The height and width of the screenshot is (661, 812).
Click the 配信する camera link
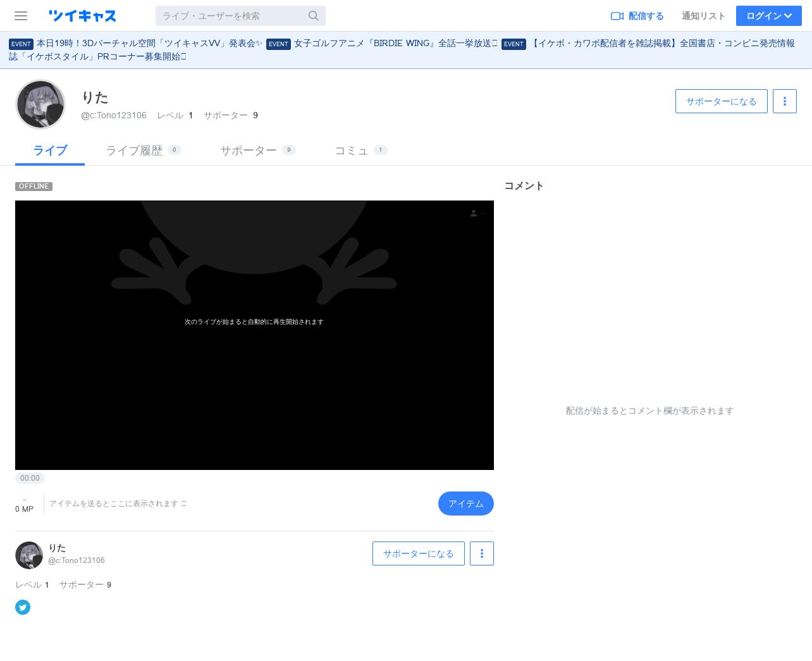[637, 16]
